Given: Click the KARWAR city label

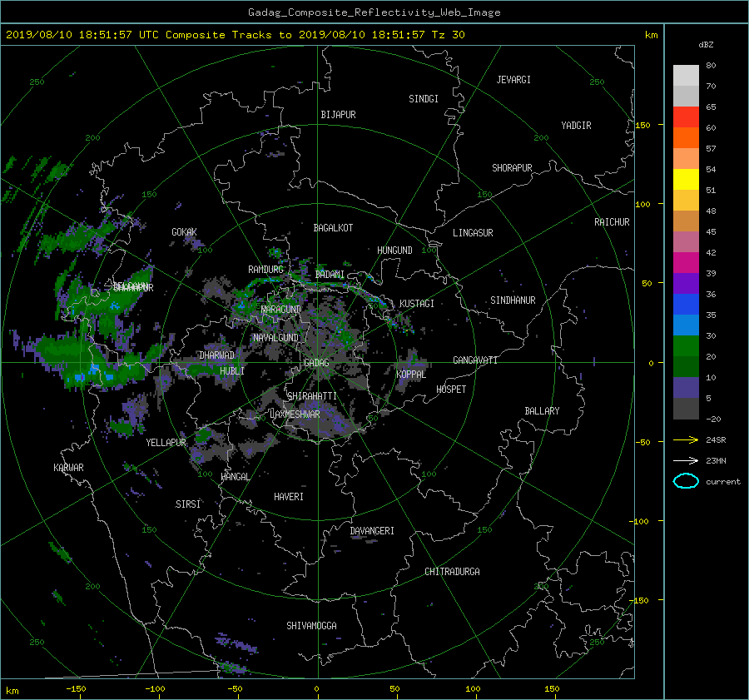Looking at the screenshot, I should 68,468.
